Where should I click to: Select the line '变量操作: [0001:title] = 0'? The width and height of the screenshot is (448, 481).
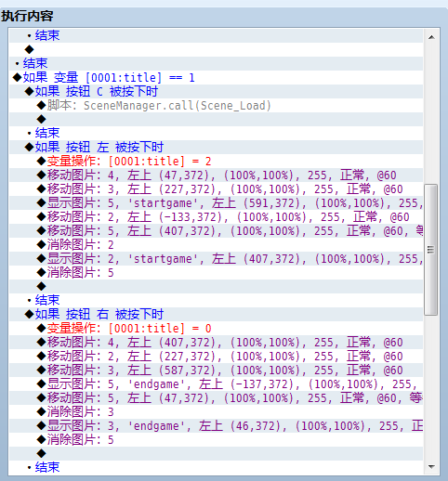point(217,328)
